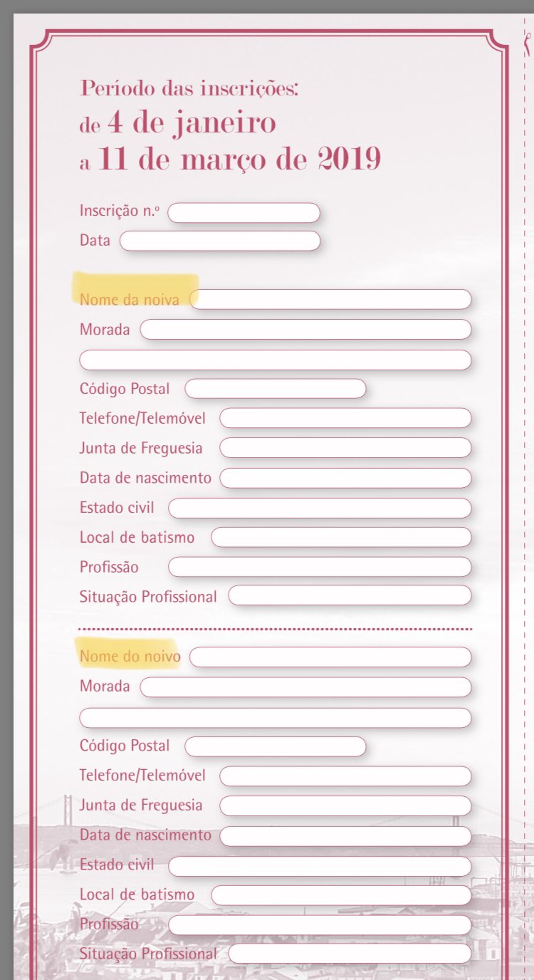
Task: Click the groom's Situação Profissional field
Action: click(x=350, y=954)
